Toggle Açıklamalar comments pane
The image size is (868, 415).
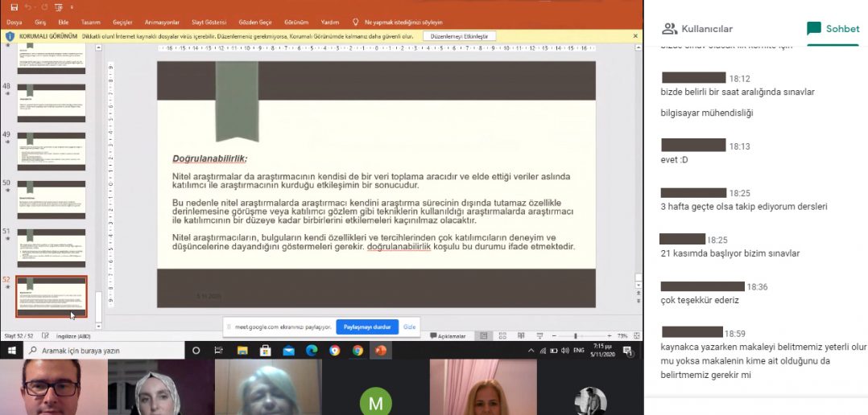pos(448,336)
